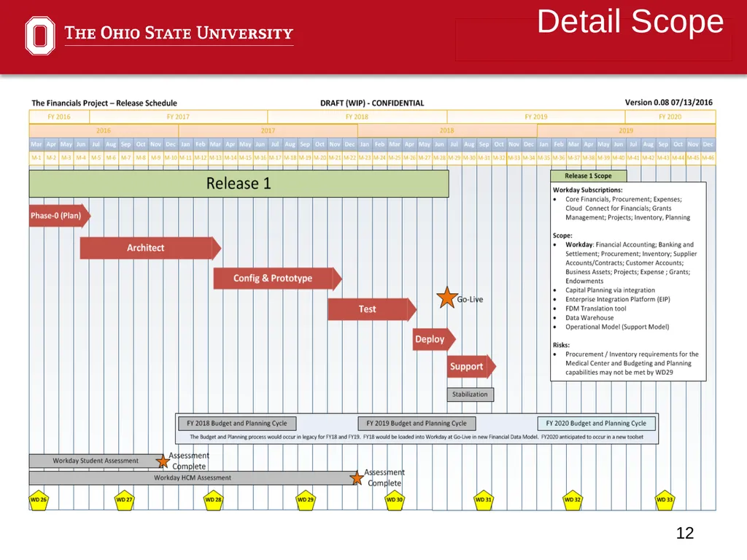Select FY 2019 Budget and Planning Cycle
This screenshot has width=747, height=560.
point(417,424)
